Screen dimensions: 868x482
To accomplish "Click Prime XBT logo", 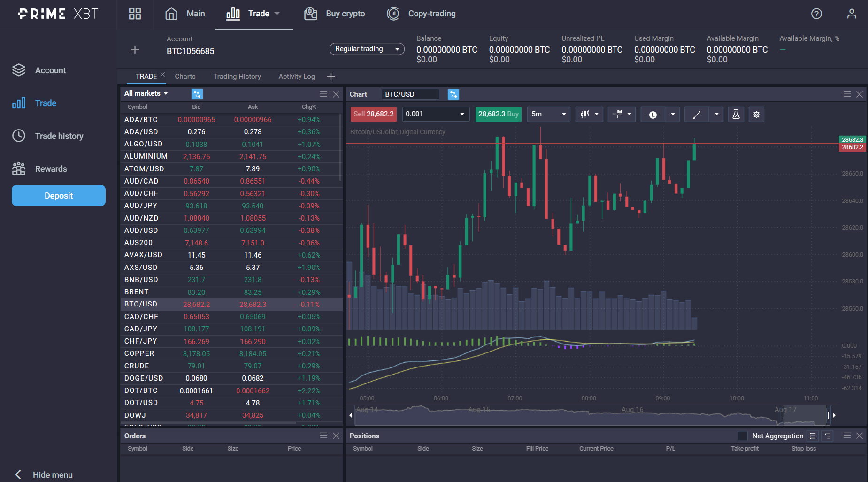I will (x=58, y=14).
